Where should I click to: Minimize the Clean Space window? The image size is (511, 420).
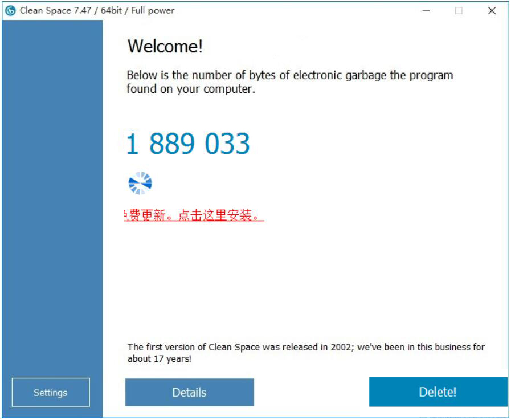tap(426, 11)
